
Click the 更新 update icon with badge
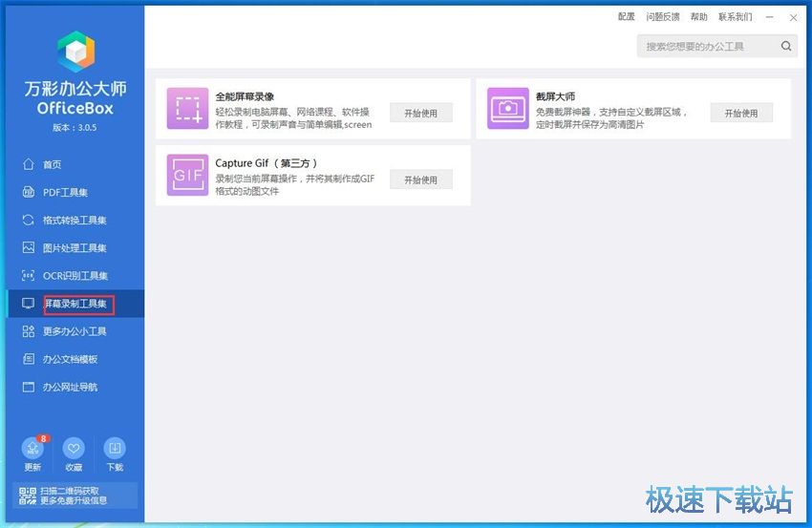point(33,448)
